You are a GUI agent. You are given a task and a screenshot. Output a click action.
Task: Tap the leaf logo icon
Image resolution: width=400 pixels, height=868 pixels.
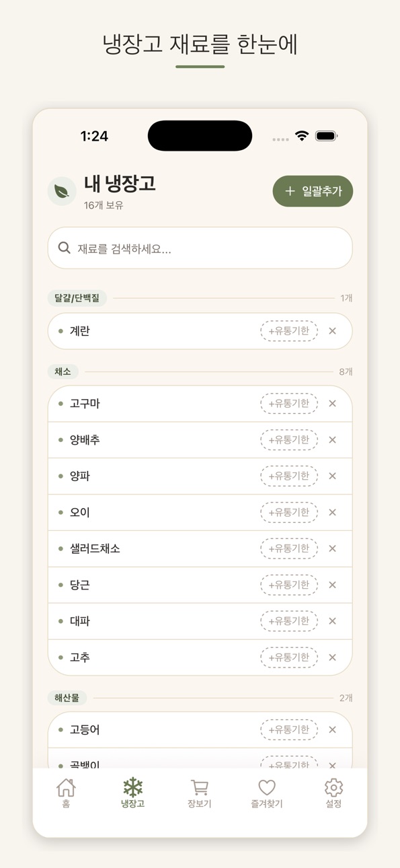(x=62, y=191)
